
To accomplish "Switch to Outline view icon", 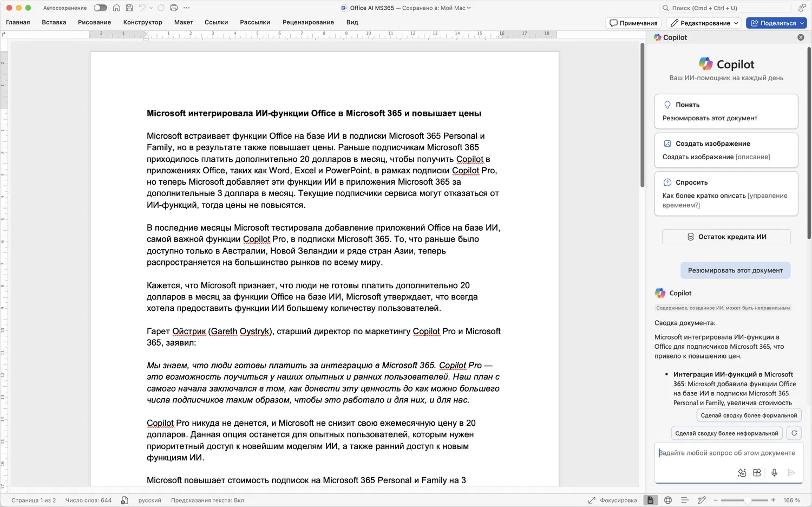I will [685, 500].
